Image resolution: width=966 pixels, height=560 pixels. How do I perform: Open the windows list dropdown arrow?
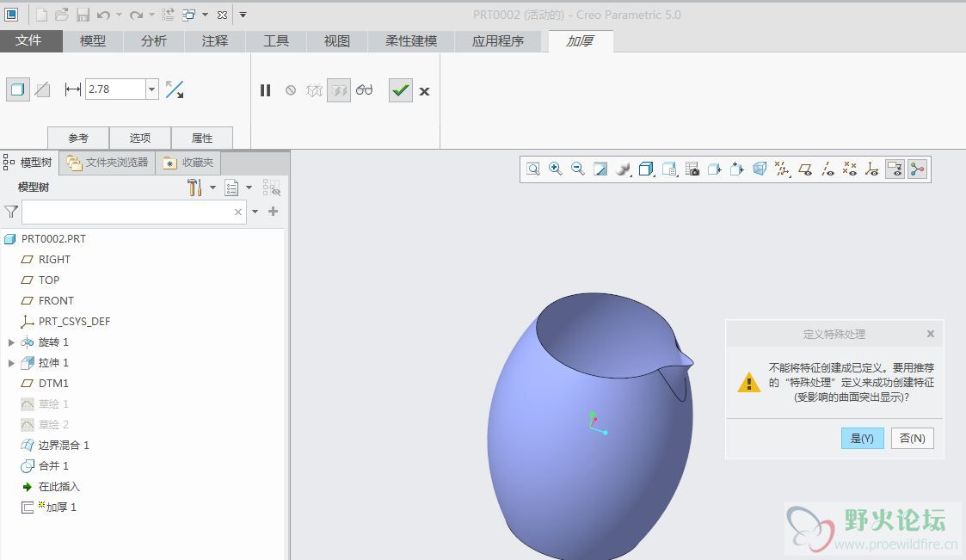pyautogui.click(x=205, y=15)
